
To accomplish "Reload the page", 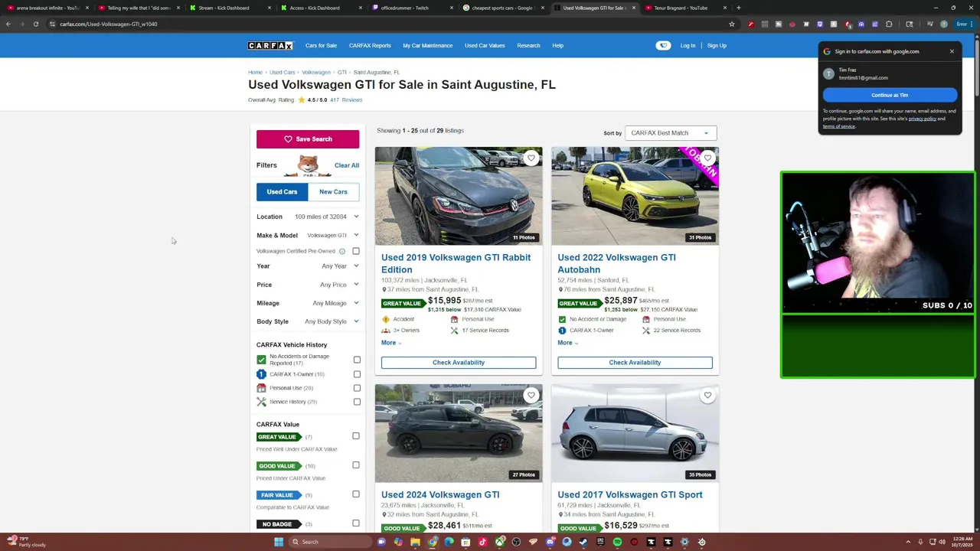I will [35, 24].
